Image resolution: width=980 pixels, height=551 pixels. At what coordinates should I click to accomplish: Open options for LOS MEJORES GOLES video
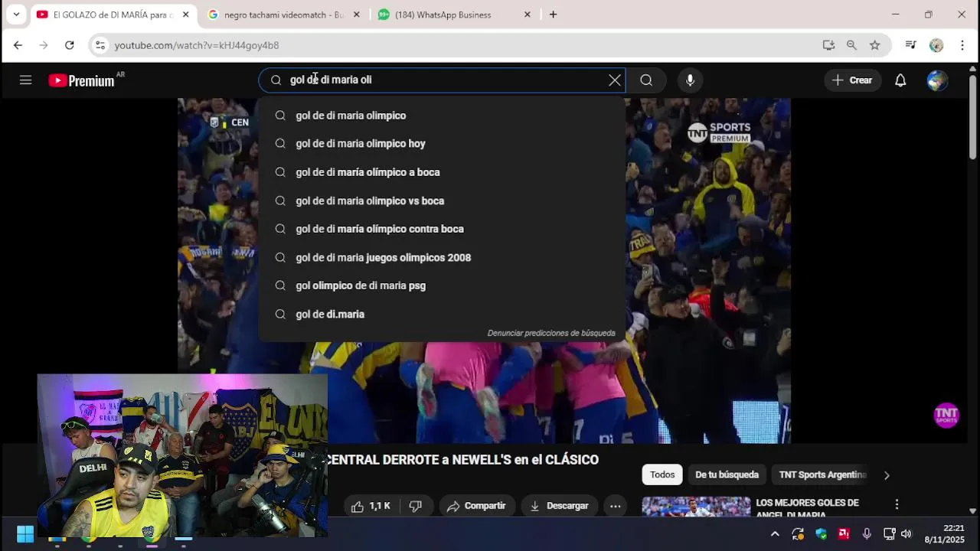coord(897,504)
